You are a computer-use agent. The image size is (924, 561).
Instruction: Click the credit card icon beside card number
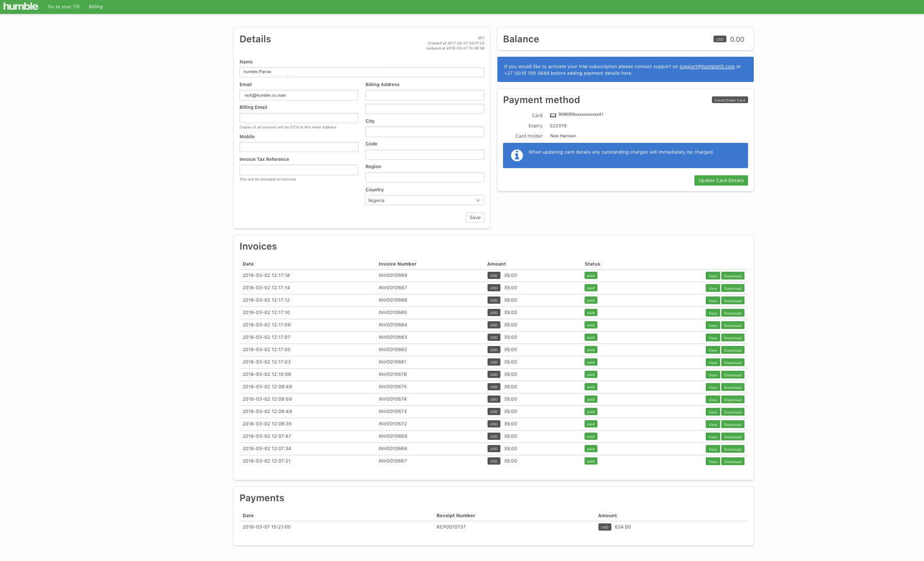[553, 115]
